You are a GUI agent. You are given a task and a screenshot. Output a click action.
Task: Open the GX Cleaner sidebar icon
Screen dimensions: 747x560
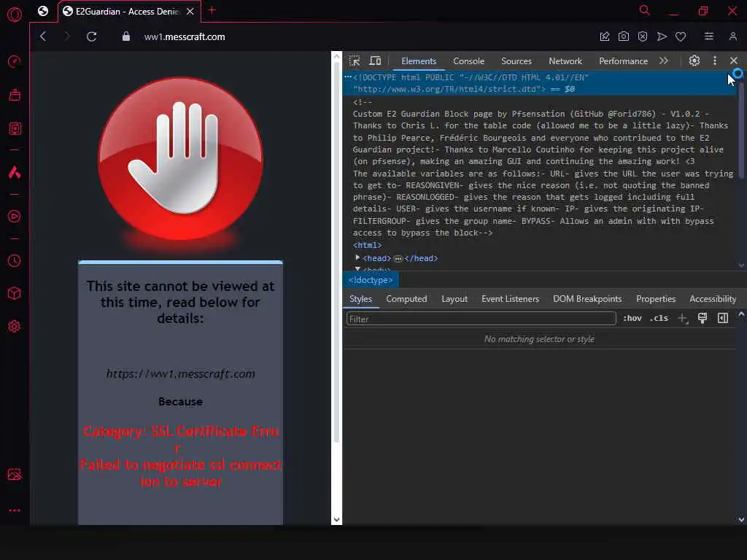pos(15,95)
